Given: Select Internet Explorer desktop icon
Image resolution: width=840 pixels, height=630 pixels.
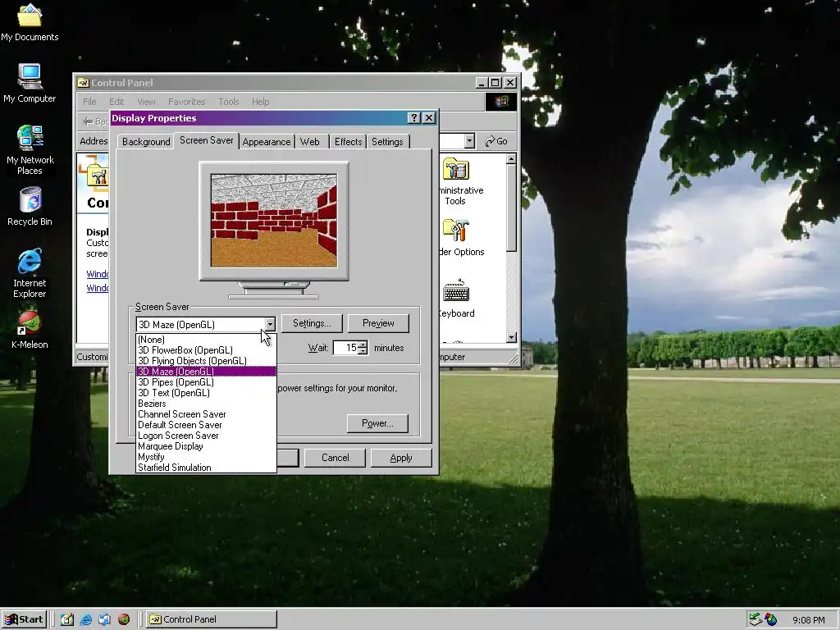Looking at the screenshot, I should click(x=30, y=272).
